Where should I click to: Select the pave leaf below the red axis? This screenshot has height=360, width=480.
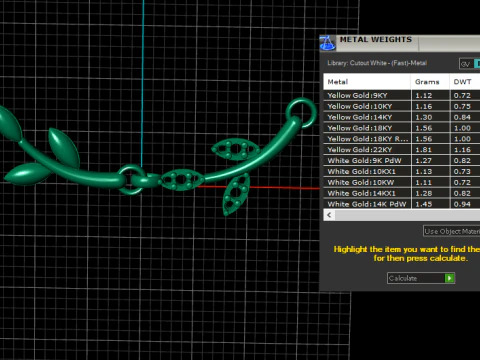point(236,195)
